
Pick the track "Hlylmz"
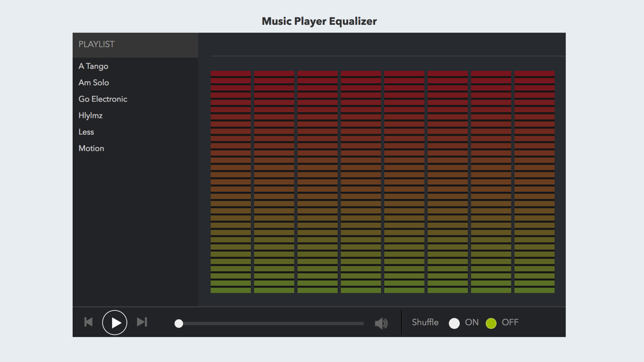90,116
